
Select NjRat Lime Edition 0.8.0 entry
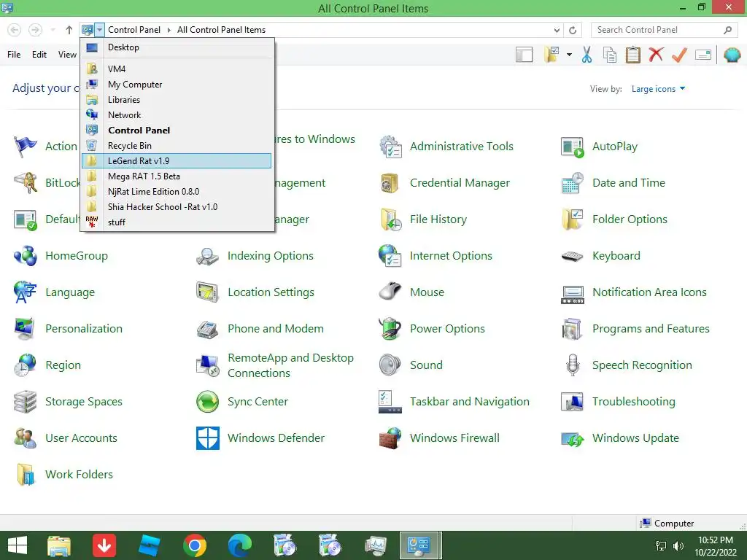177,192
